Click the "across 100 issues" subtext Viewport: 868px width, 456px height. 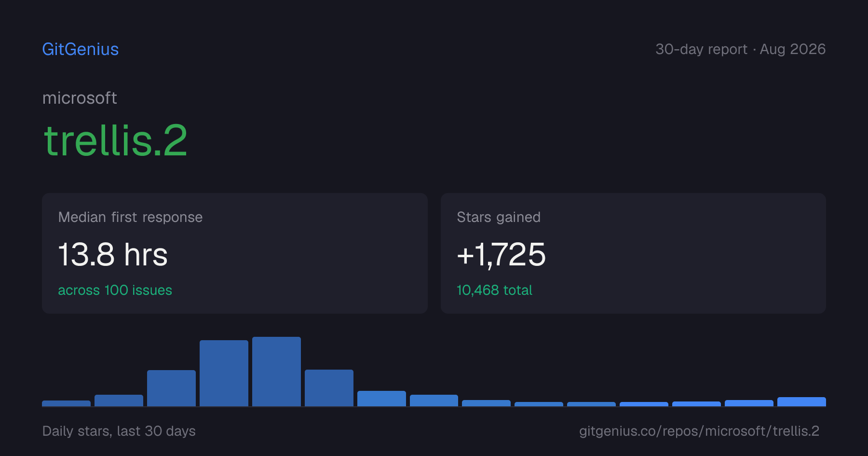(115, 290)
